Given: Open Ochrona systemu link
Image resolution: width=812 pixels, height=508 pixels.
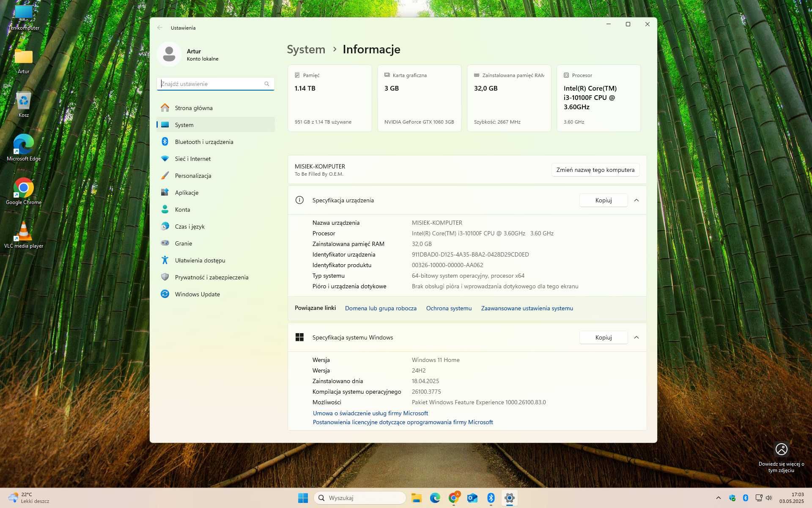Looking at the screenshot, I should click(449, 308).
